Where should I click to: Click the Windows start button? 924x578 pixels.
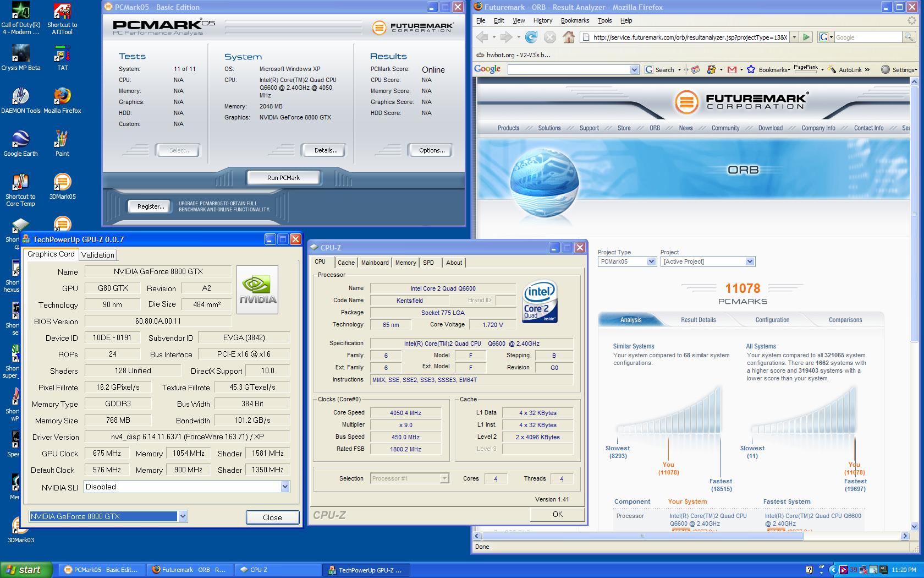tap(26, 570)
